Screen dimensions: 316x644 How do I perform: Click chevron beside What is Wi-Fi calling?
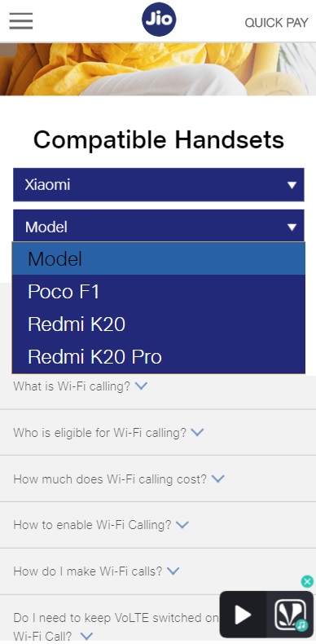(141, 386)
